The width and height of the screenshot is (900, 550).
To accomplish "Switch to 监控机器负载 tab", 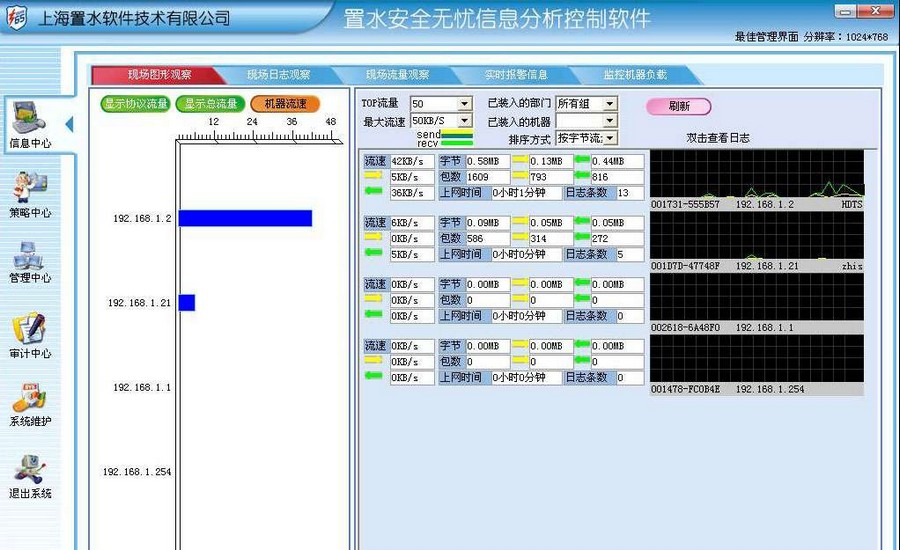I will [x=634, y=75].
